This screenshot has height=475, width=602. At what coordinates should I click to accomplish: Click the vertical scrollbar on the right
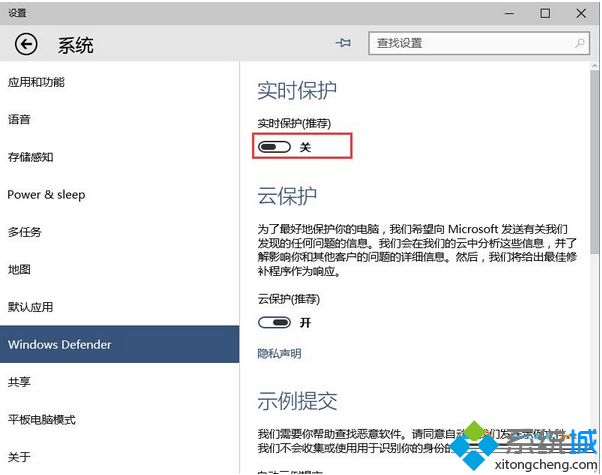tap(595, 200)
